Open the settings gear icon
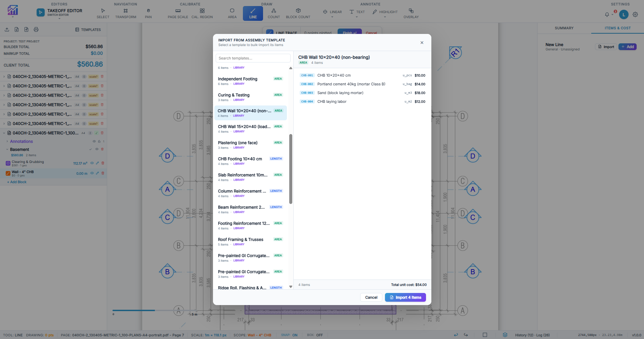 pyautogui.click(x=635, y=14)
